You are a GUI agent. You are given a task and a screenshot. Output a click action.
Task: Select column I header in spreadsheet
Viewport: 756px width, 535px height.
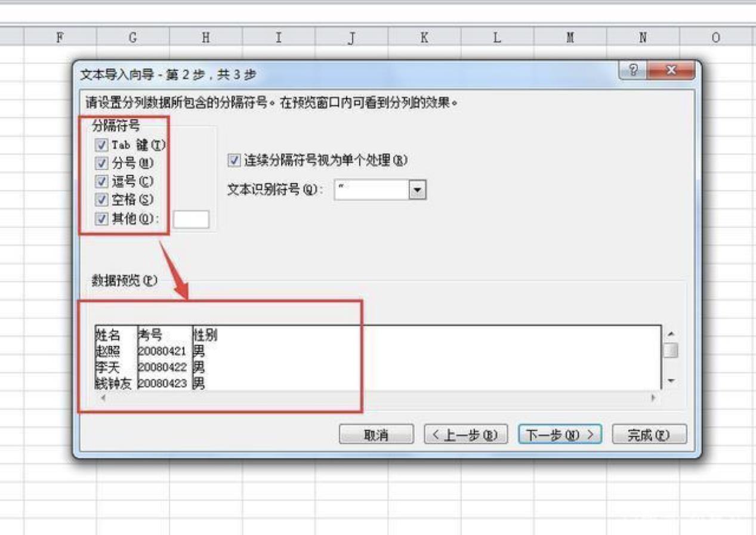(278, 38)
